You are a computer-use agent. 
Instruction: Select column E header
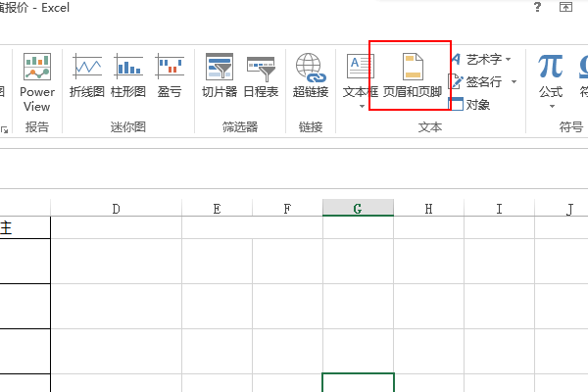218,208
